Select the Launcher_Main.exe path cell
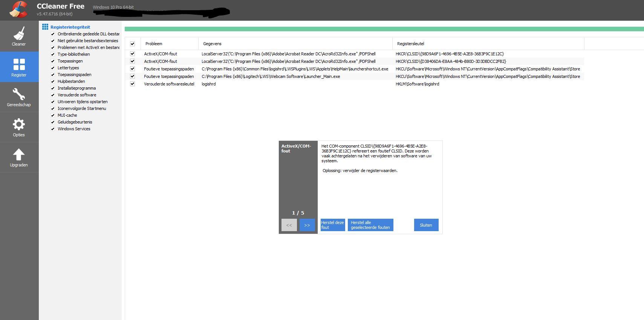This screenshot has width=644, height=320. pos(271,76)
